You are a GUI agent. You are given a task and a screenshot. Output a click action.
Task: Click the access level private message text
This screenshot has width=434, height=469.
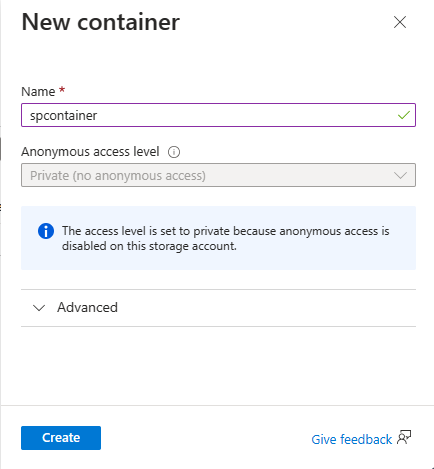[x=226, y=238]
